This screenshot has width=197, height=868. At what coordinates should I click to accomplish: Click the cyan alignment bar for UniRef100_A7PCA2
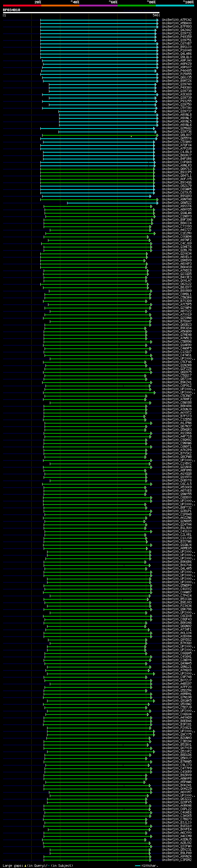[99, 20]
